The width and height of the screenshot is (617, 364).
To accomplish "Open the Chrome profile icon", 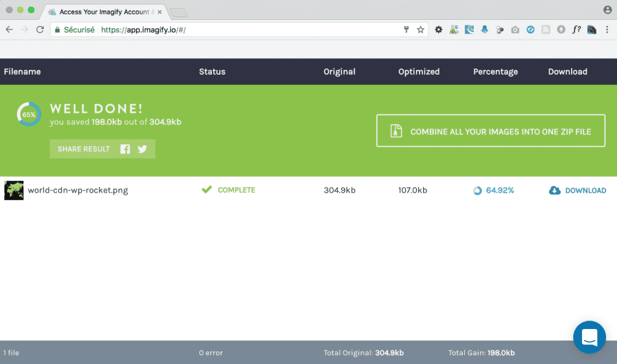I will click(x=607, y=10).
